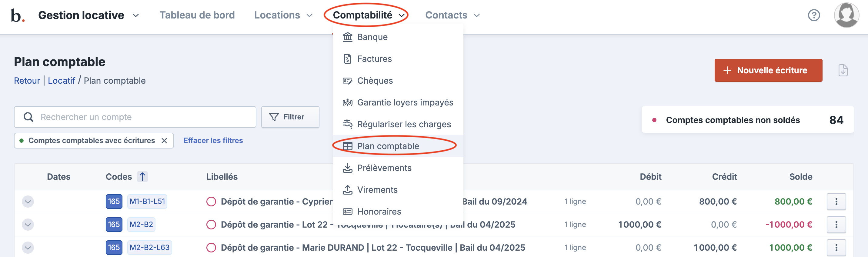Toggle the circle for M2-B2 deposit row
This screenshot has height=257, width=868.
211,225
